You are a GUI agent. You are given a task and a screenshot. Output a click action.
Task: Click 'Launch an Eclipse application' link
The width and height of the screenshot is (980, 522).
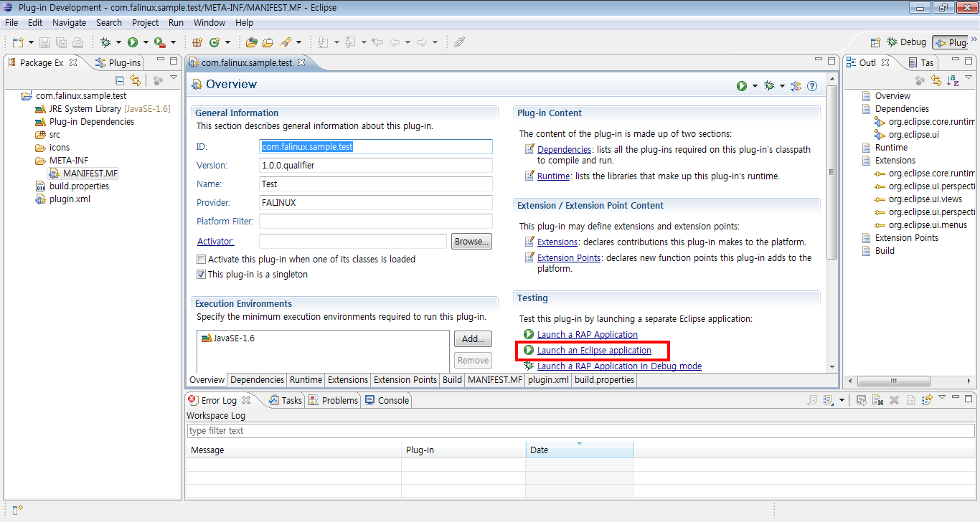coord(594,351)
